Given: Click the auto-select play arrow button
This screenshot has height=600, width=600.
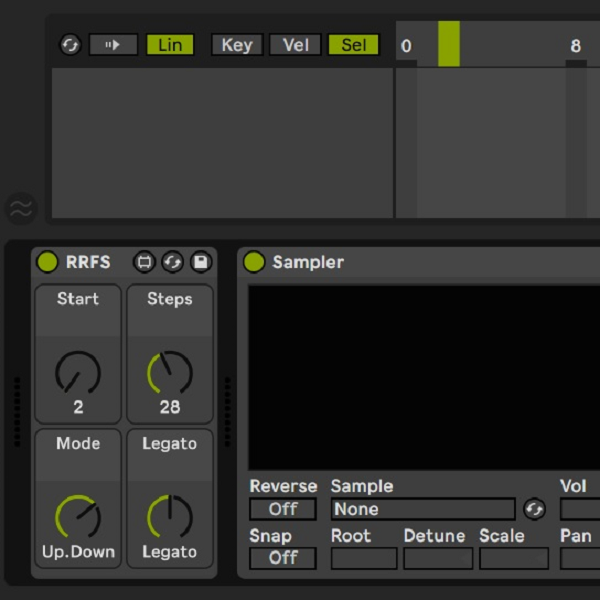Looking at the screenshot, I should click(x=113, y=45).
